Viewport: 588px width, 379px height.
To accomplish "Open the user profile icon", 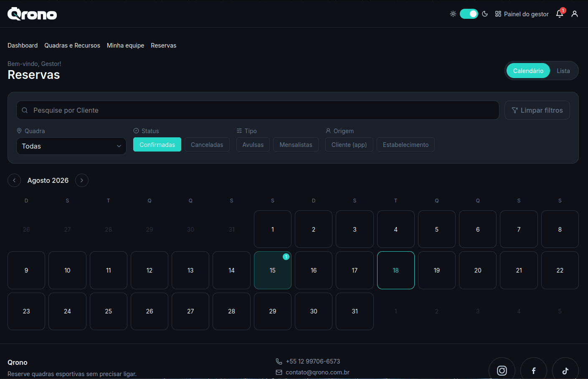I will coord(575,14).
